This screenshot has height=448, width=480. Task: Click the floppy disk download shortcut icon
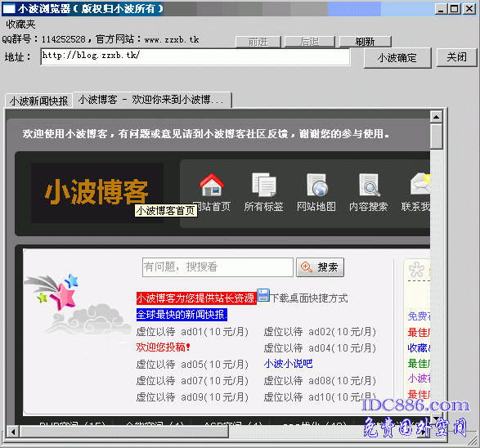263,295
